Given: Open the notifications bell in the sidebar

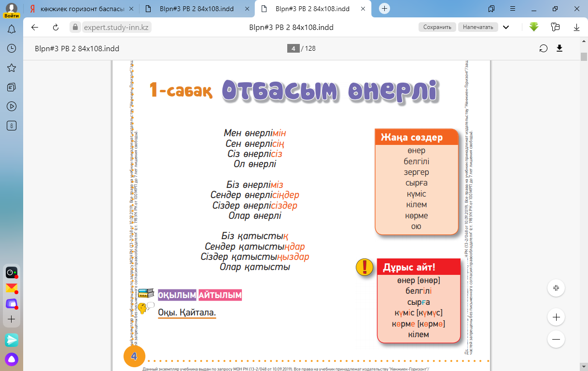Looking at the screenshot, I should coord(12,29).
